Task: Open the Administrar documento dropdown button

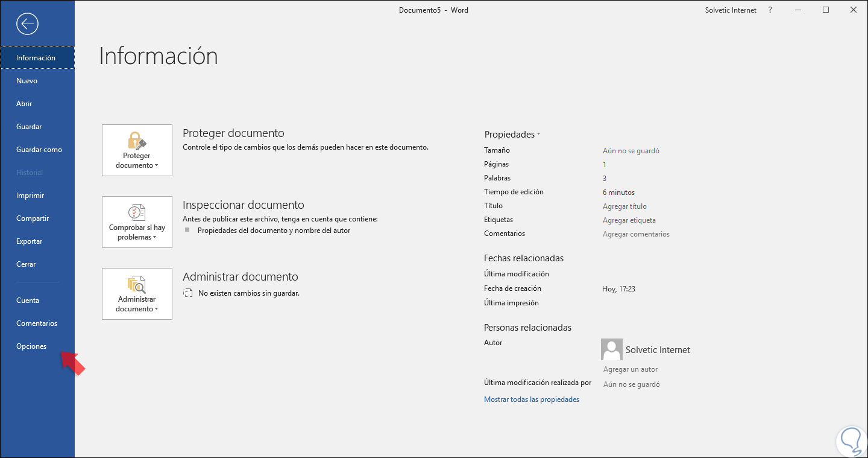Action: pos(137,294)
